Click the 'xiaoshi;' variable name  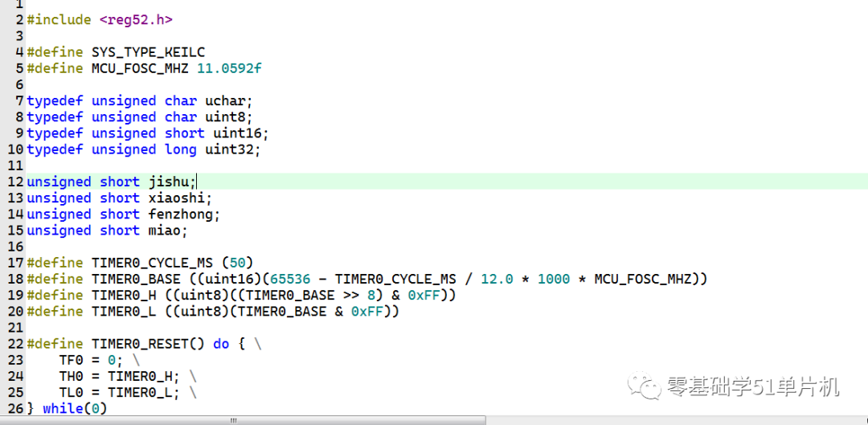(x=181, y=198)
